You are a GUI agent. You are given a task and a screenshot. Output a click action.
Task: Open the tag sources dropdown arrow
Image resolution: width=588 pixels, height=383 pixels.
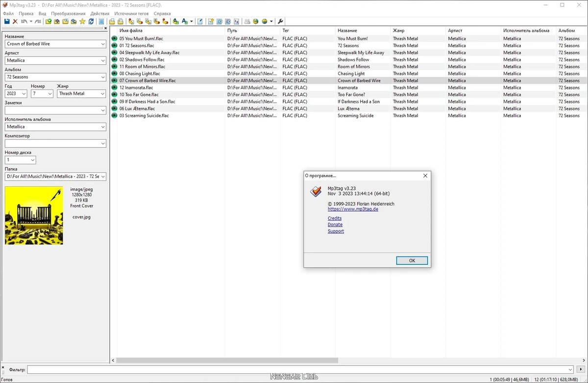point(271,22)
